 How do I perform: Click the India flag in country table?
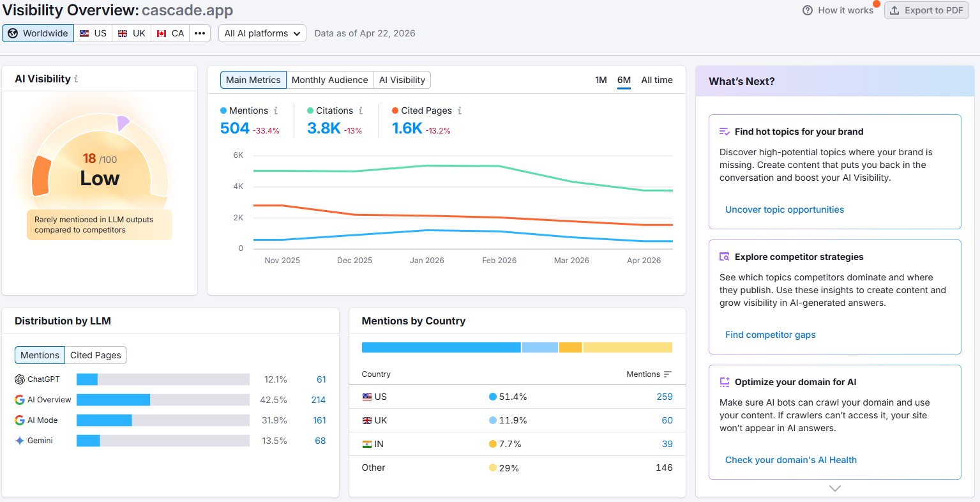point(367,444)
